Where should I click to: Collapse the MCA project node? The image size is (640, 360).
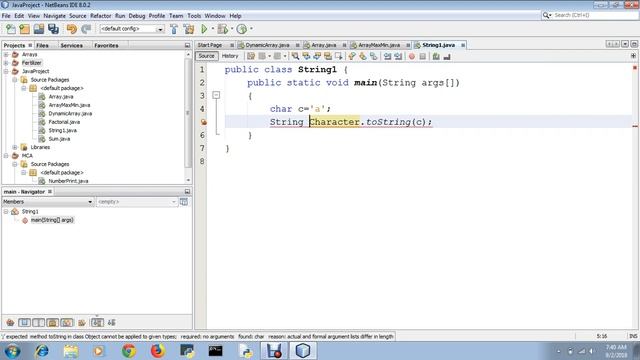click(x=6, y=156)
